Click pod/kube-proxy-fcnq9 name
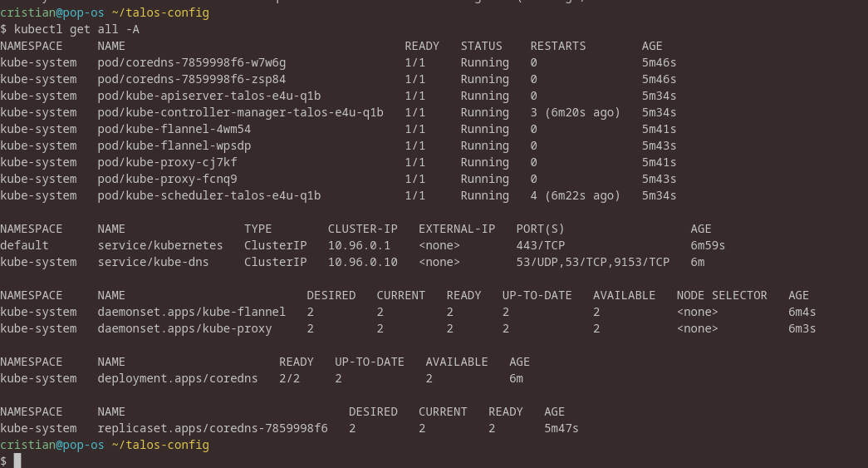The width and height of the screenshot is (868, 468). click(167, 179)
